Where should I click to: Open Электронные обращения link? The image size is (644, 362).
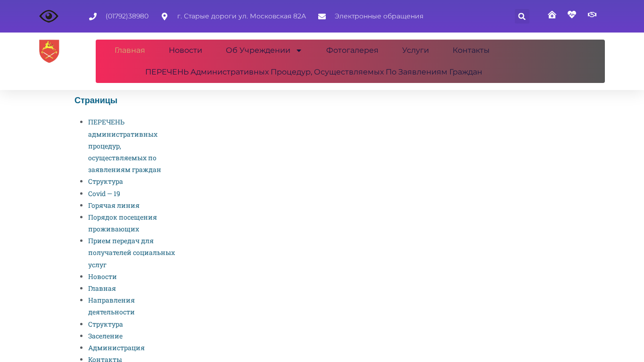click(x=379, y=16)
